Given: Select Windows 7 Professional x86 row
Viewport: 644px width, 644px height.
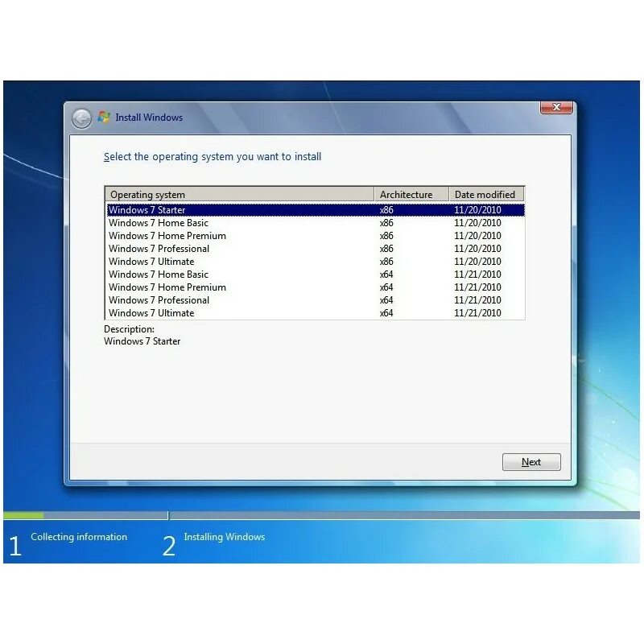Looking at the screenshot, I should click(316, 249).
